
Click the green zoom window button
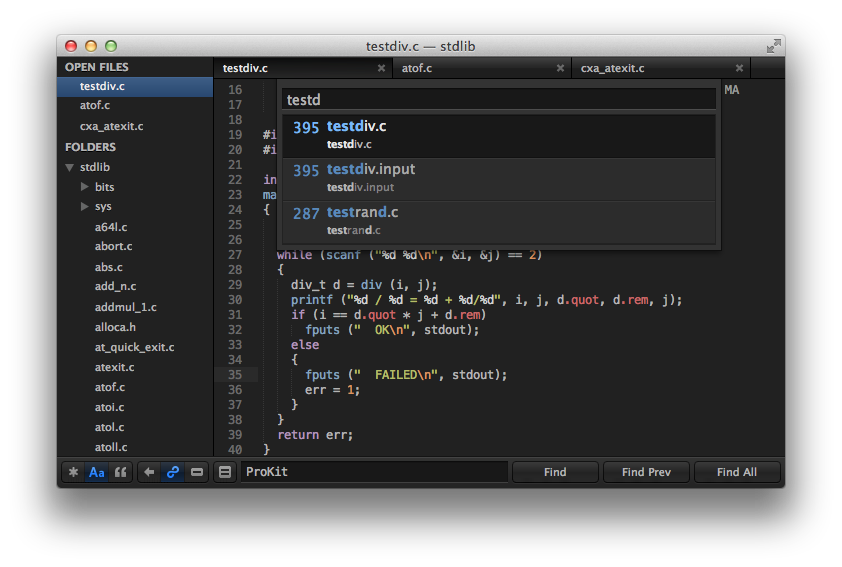coord(111,46)
